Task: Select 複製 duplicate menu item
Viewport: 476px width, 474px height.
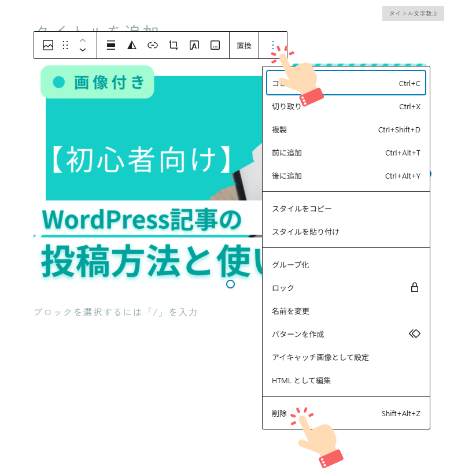Action: point(346,129)
